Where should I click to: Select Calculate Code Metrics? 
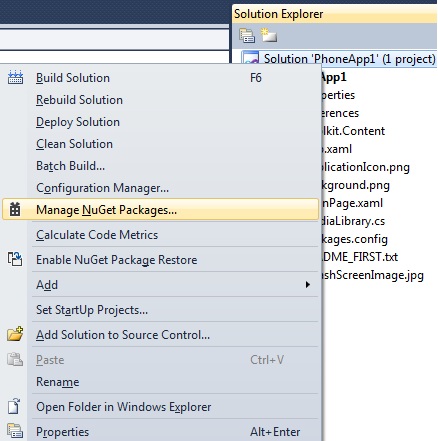point(97,235)
